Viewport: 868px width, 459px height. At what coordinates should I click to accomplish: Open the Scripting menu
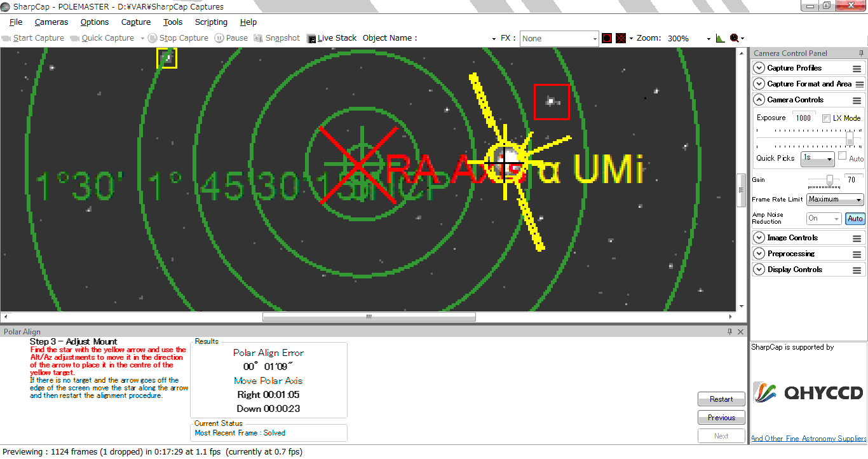point(211,22)
